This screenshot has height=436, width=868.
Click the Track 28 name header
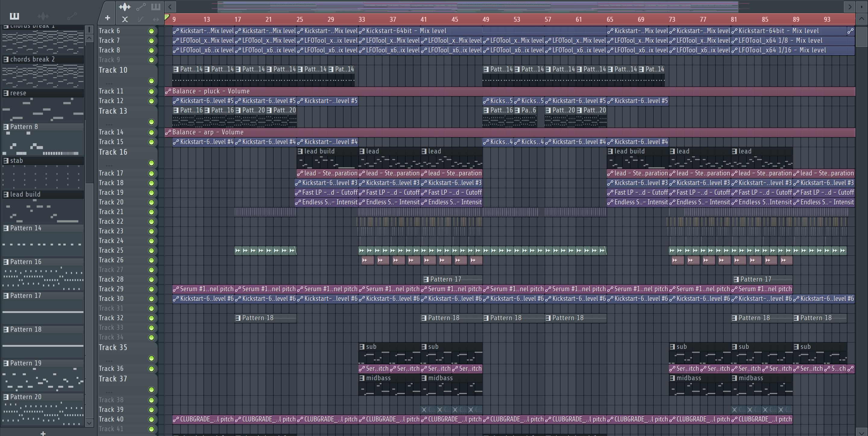(x=111, y=279)
